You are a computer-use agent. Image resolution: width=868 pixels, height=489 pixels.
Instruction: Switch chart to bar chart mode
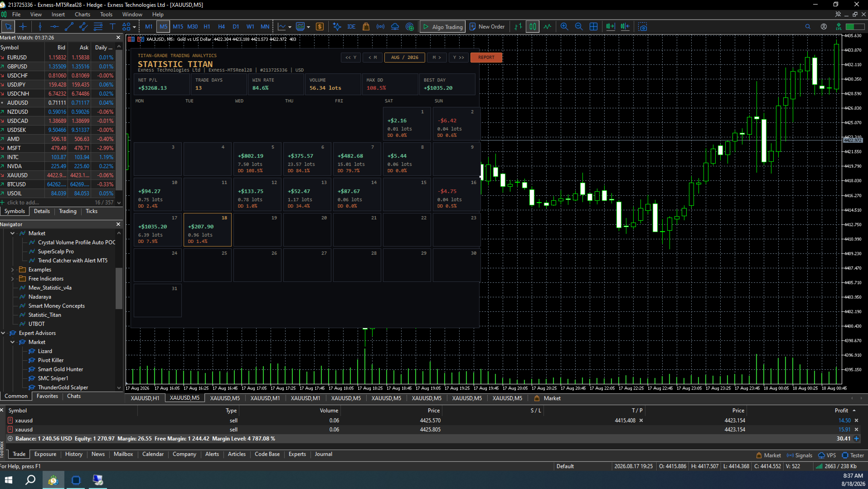point(518,27)
